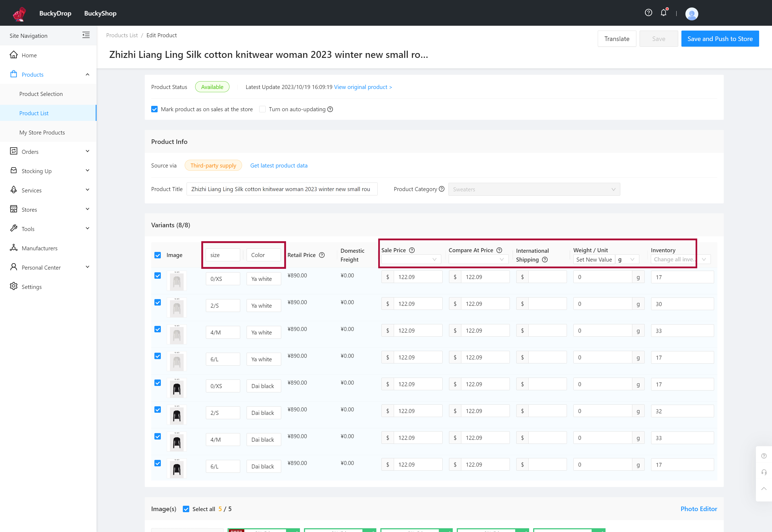The image size is (772, 532).
Task: Enable Turn on auto-updating checkbox
Action: 262,109
